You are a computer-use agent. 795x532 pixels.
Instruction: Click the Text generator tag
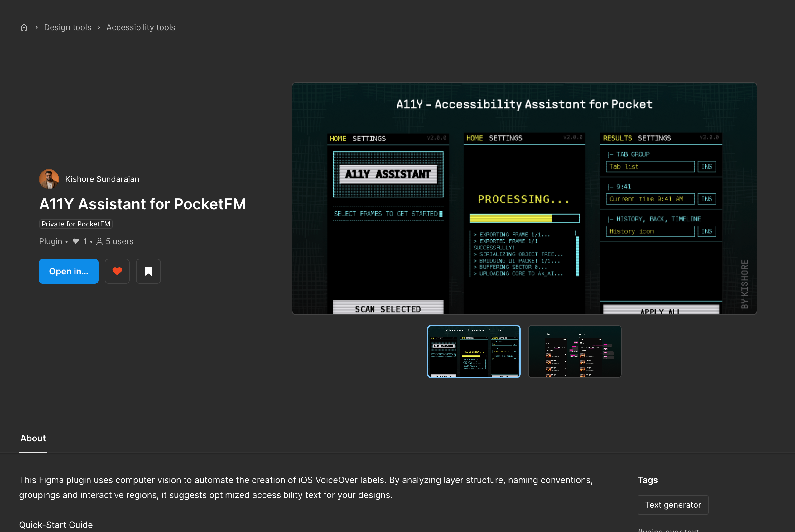pyautogui.click(x=673, y=505)
